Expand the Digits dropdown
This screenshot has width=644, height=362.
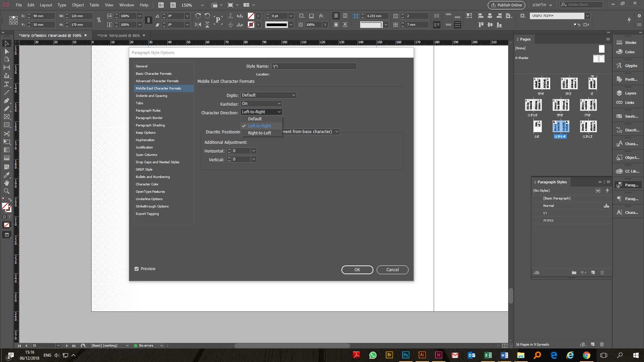268,95
